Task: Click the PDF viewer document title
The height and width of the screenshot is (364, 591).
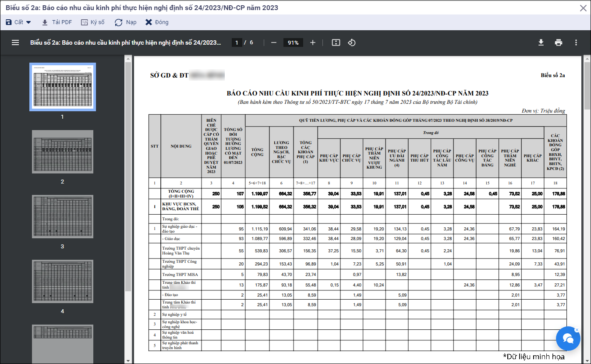Action: [x=126, y=42]
